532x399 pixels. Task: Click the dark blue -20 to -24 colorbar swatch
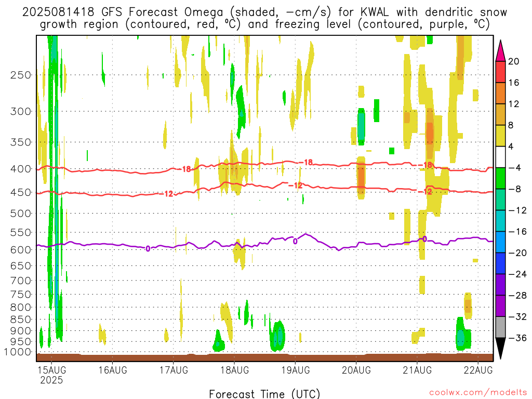(500, 263)
